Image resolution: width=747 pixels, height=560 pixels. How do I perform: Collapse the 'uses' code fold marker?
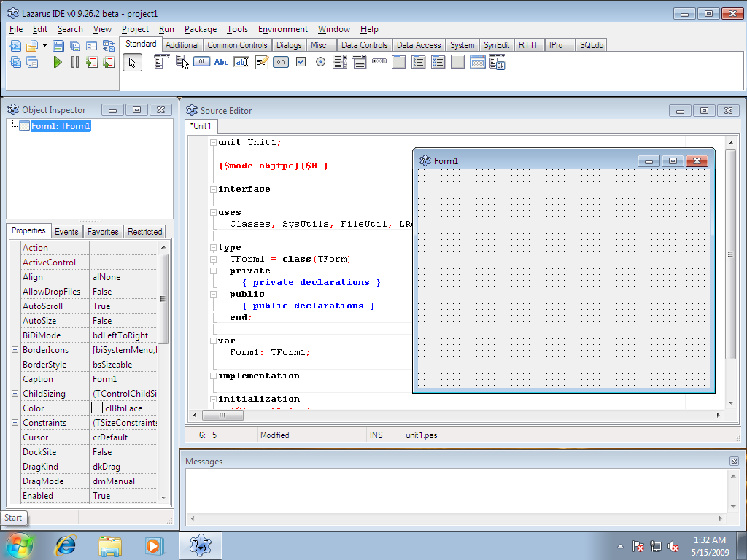[214, 212]
